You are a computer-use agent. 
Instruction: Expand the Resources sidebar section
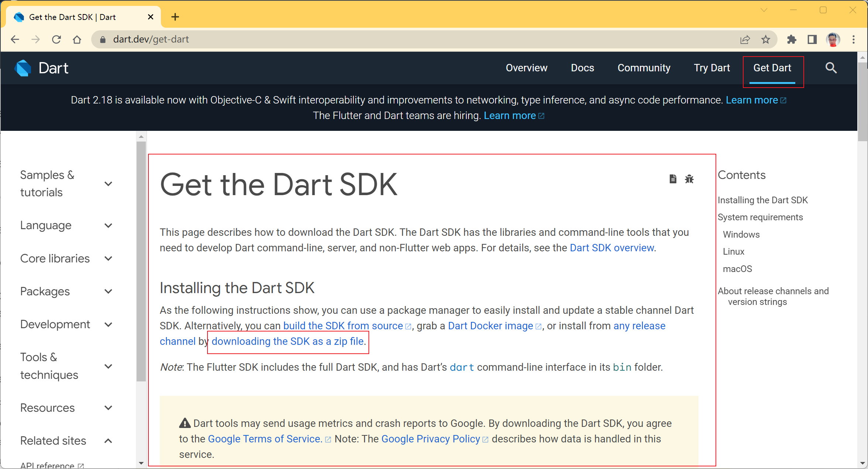click(66, 408)
